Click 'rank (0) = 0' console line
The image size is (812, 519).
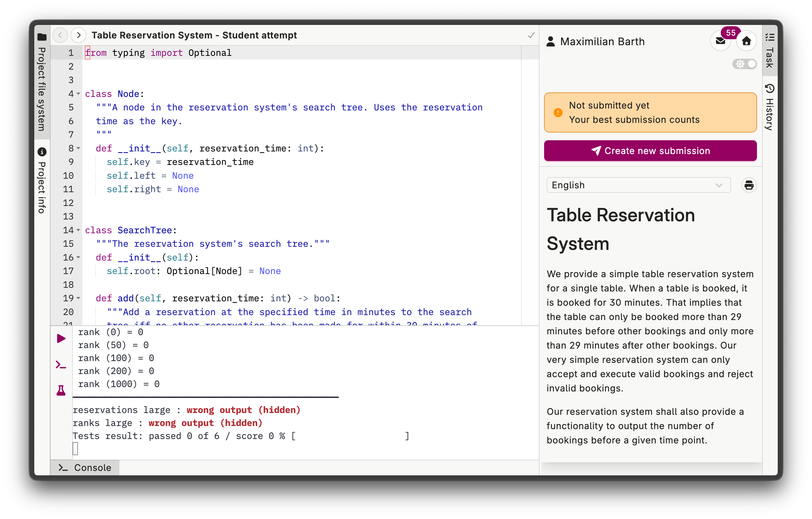tap(111, 332)
